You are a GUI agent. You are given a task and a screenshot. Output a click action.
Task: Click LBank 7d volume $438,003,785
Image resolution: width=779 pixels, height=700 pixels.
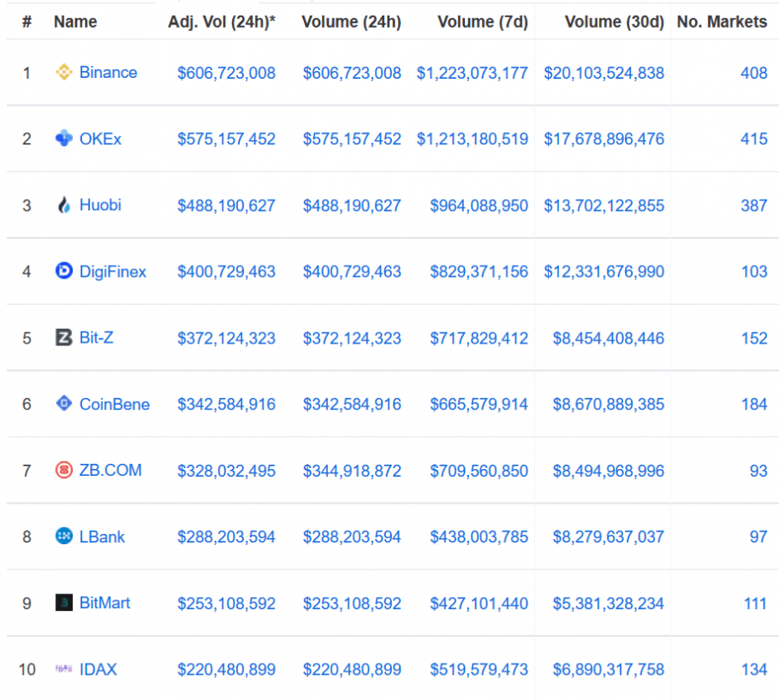tap(479, 537)
